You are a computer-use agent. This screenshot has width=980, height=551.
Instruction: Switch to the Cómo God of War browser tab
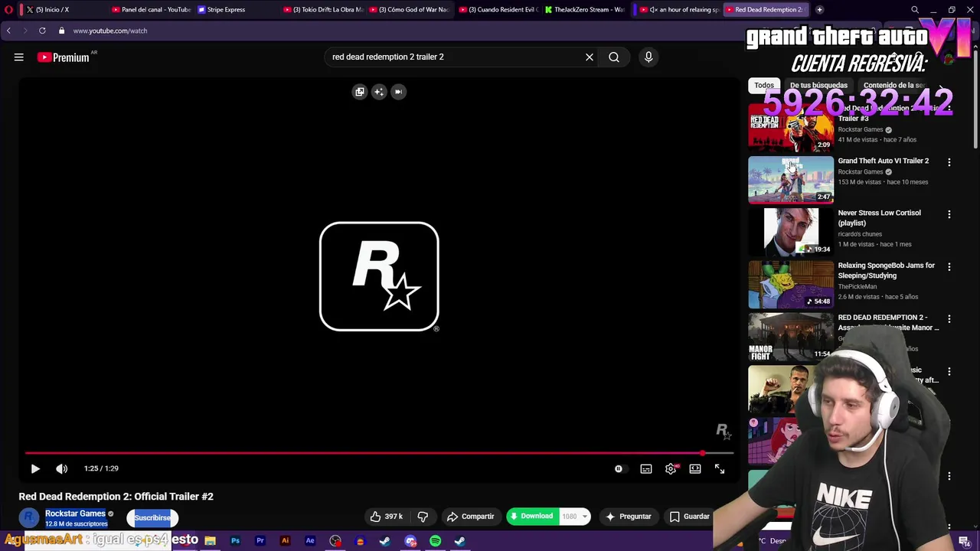[408, 10]
